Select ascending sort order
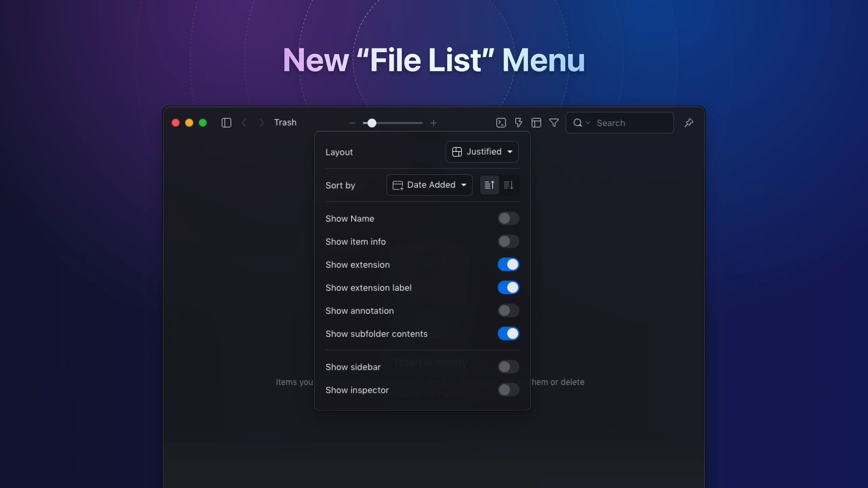 [489, 185]
